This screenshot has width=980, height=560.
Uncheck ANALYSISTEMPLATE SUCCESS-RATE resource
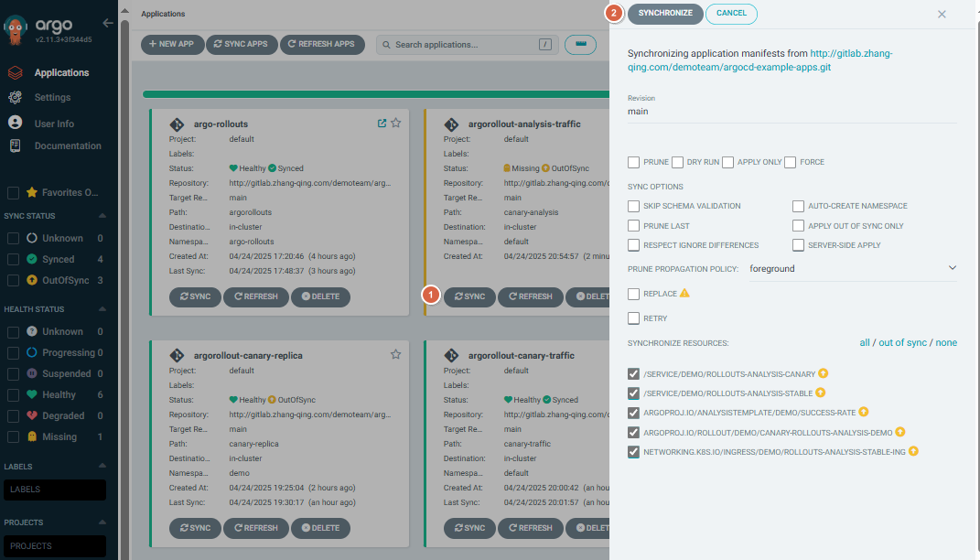click(x=634, y=413)
